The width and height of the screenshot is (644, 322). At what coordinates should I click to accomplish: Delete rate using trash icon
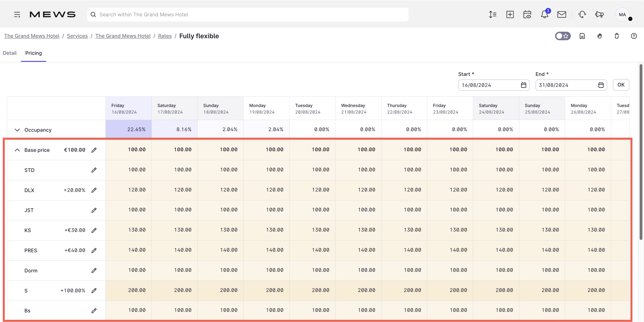pos(617,36)
